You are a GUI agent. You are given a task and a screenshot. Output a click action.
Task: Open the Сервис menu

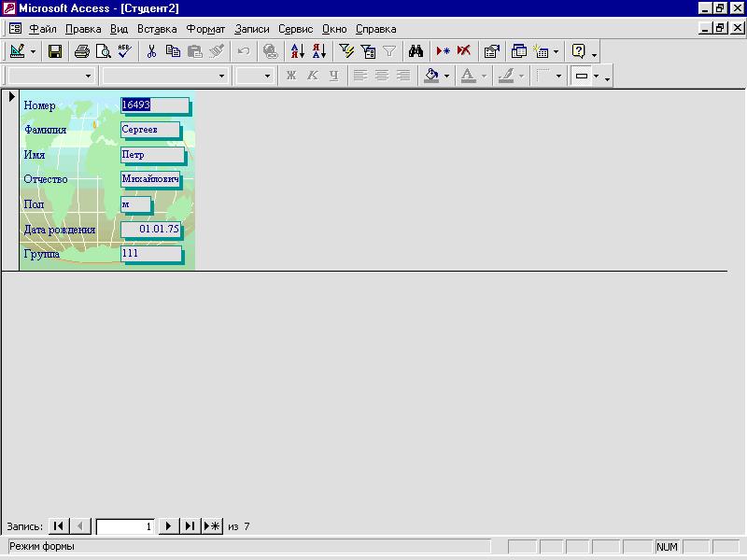[295, 29]
